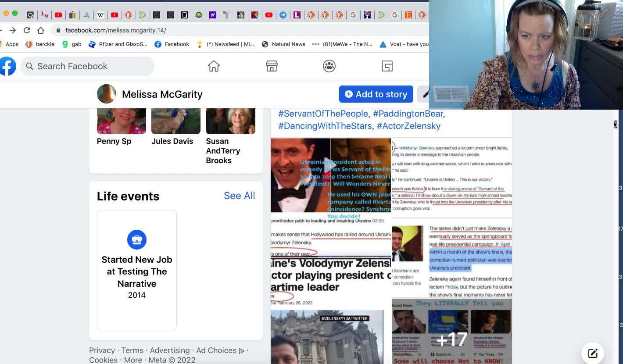Open friend Jules Davis's photo

pyautogui.click(x=176, y=121)
